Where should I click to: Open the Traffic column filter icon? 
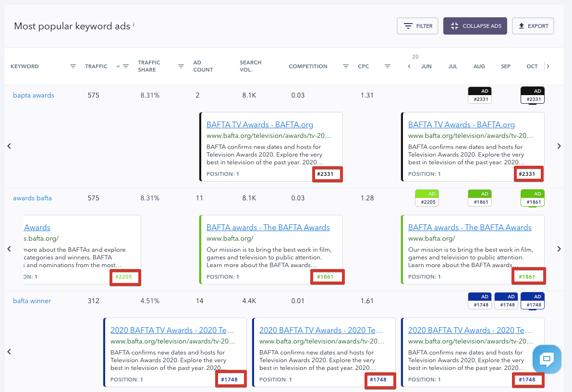(126, 66)
